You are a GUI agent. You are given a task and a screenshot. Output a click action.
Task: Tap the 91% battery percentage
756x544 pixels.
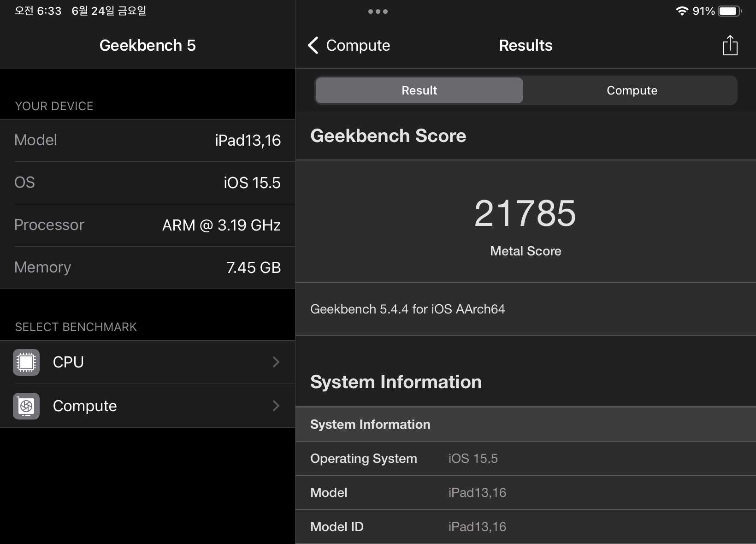pyautogui.click(x=703, y=11)
